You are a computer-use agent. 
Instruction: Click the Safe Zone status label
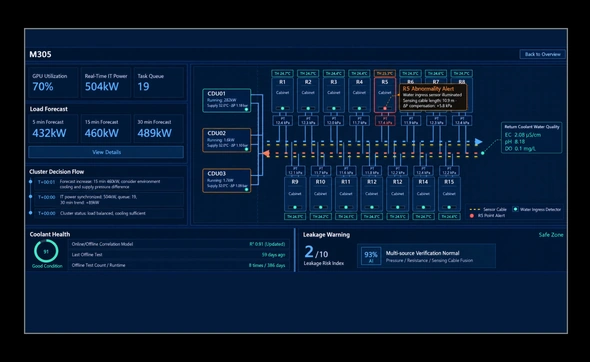pyautogui.click(x=551, y=235)
